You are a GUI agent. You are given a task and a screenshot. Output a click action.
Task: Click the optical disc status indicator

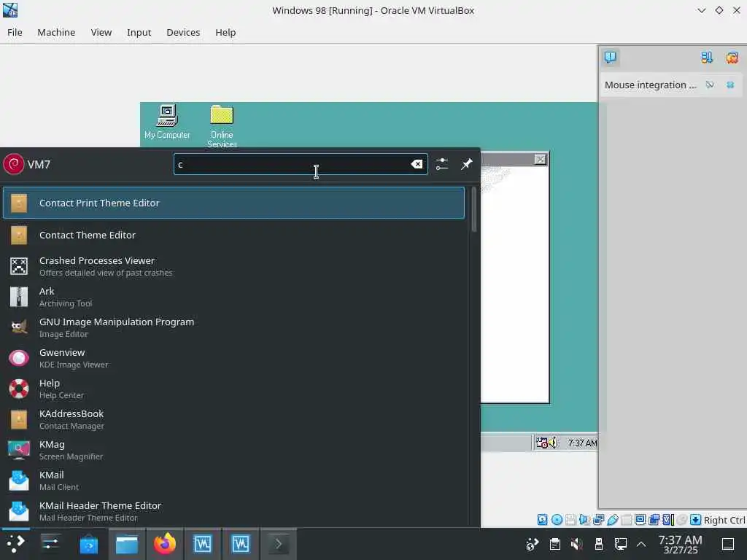click(x=557, y=519)
